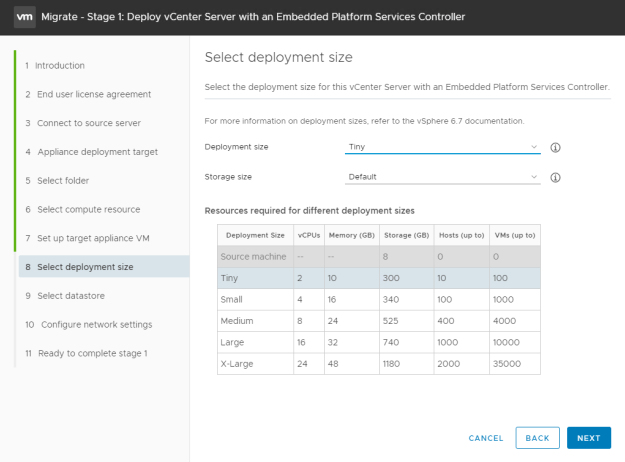This screenshot has width=625, height=462.
Task: Click the Source machine row label
Action: click(253, 257)
